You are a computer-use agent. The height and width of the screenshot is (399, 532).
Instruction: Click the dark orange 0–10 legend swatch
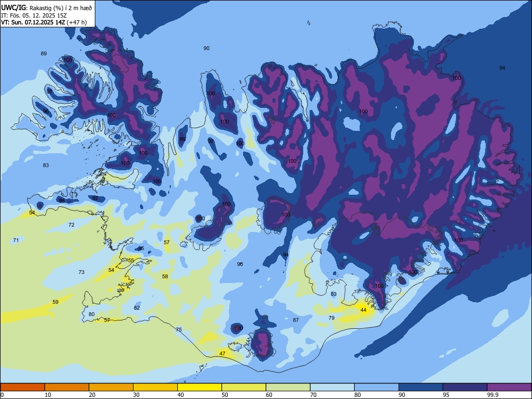click(x=23, y=387)
